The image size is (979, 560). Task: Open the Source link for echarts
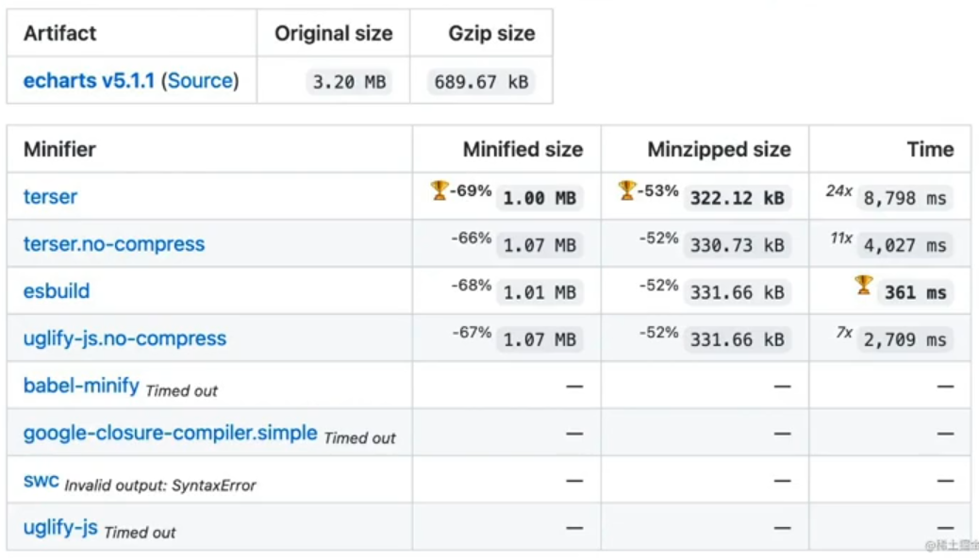coord(200,81)
